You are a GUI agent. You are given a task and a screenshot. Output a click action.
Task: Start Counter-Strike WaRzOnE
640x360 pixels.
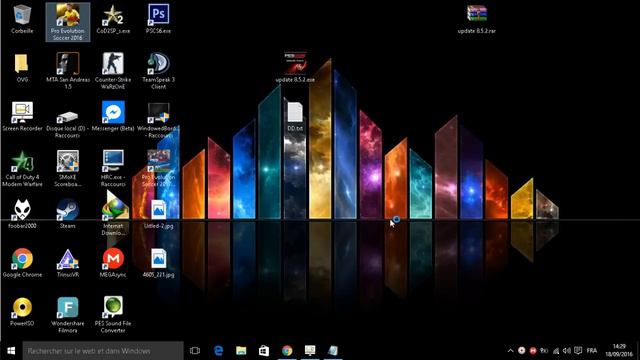point(113,71)
